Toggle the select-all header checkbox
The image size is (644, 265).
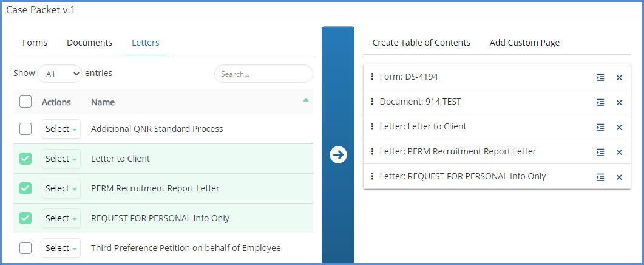click(x=25, y=102)
